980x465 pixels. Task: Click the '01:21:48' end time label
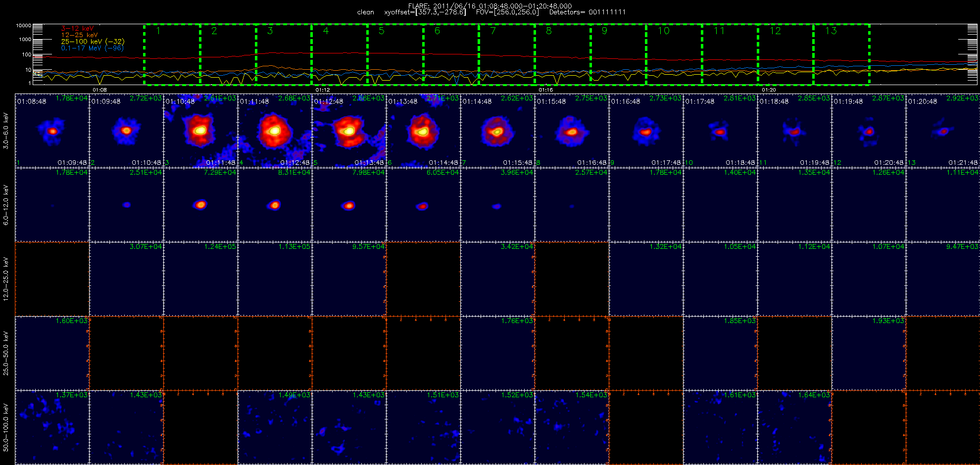tap(963, 162)
